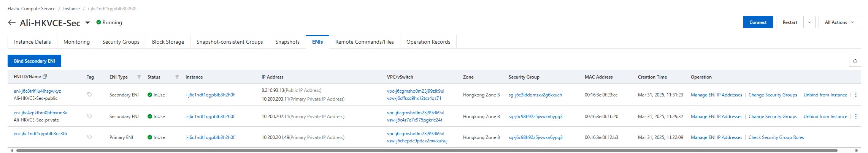Expand the arrow next to Restart
This screenshot has height=153, width=868.
point(809,22)
